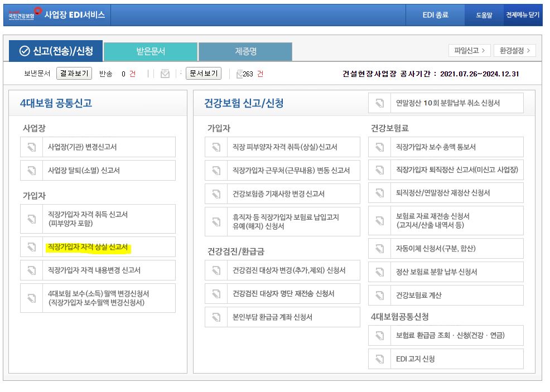Open EDI 고지 신청
Image resolution: width=550 pixels, height=392 pixels.
pos(446,359)
